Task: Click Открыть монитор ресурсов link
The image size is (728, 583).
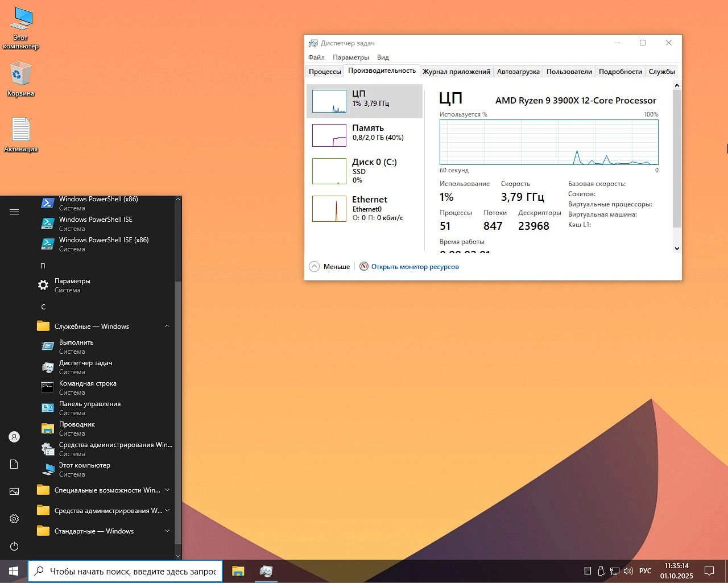Action: 415,267
